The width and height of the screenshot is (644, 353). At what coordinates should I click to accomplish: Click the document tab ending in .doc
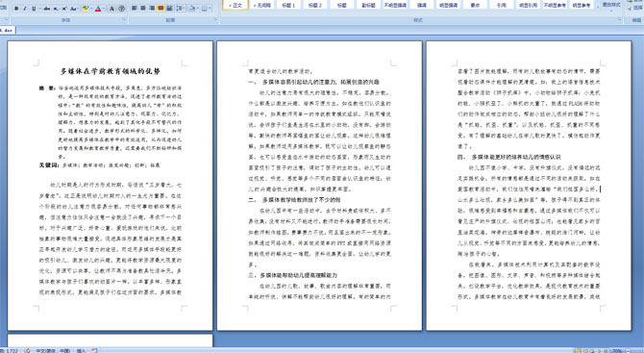coord(8,30)
